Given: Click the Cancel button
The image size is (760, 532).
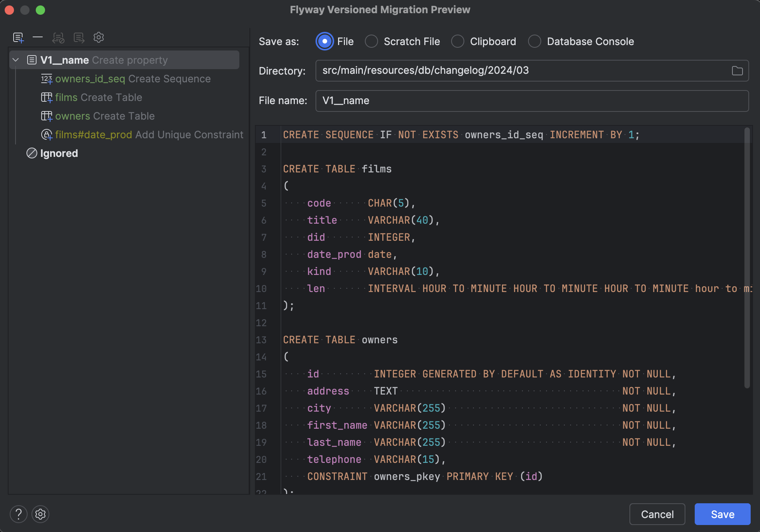Looking at the screenshot, I should (657, 514).
